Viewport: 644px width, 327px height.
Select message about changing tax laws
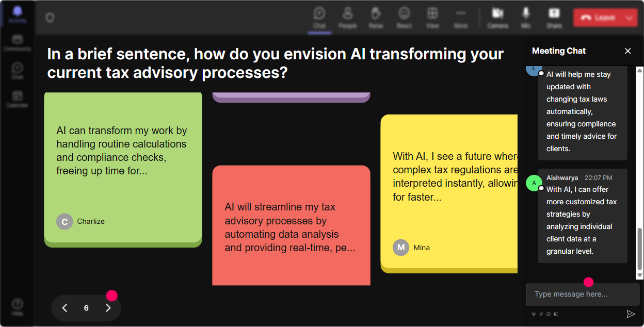(583, 113)
